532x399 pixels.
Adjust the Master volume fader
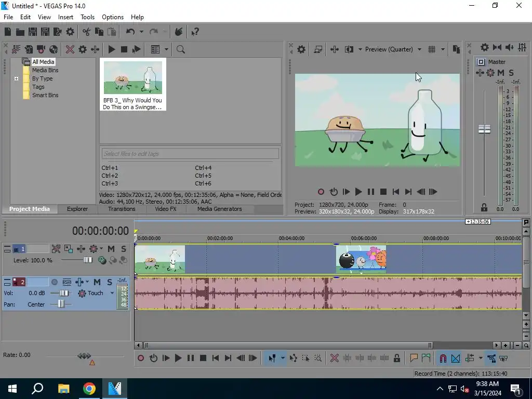tap(485, 129)
